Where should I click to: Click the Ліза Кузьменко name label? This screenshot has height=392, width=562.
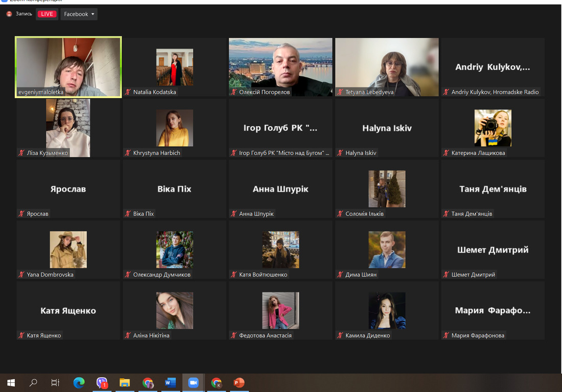[x=48, y=153]
